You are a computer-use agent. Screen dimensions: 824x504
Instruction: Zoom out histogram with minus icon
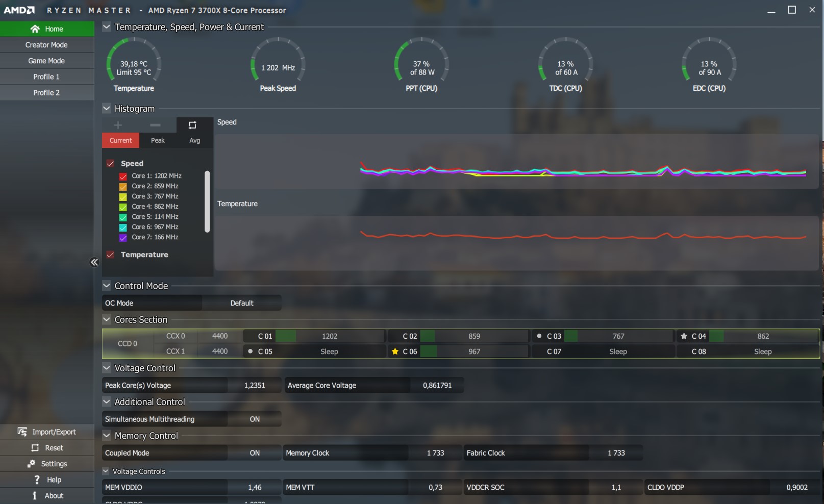coord(155,125)
